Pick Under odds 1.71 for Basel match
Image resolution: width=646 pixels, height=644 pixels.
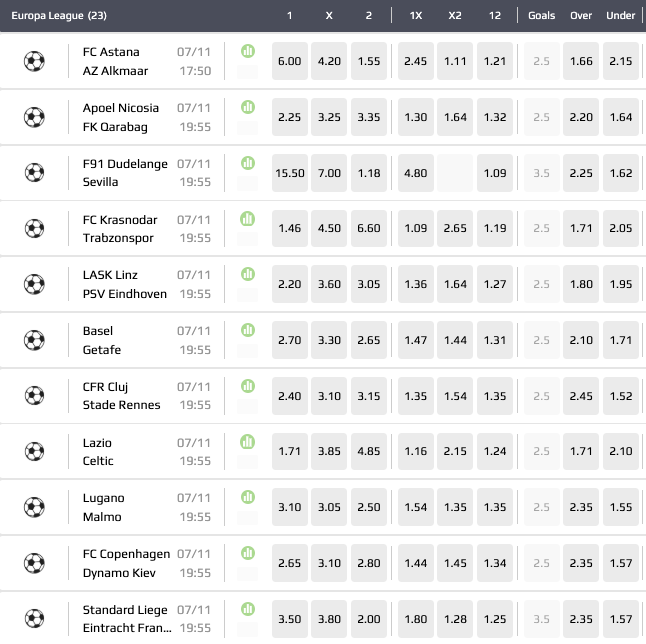tap(621, 341)
